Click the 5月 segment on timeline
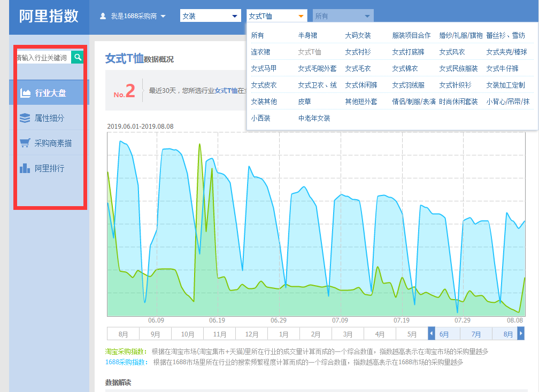Viewport: 539px width, 392px height. pyautogui.click(x=412, y=334)
